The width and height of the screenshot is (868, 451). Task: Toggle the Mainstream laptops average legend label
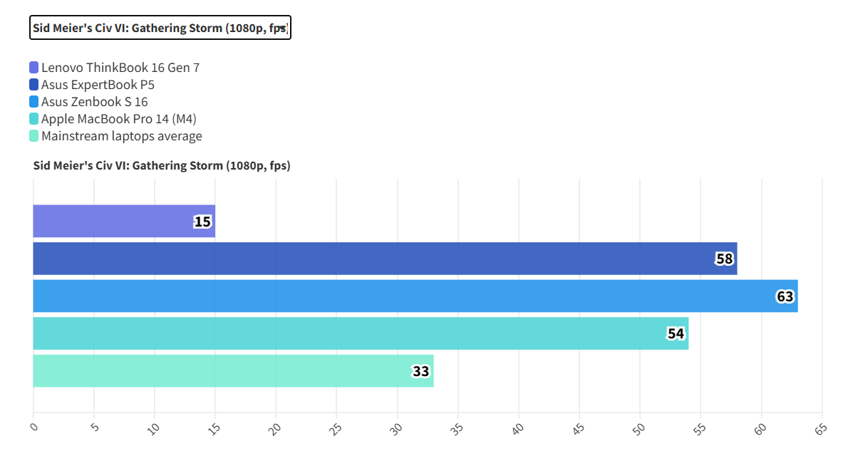[122, 136]
